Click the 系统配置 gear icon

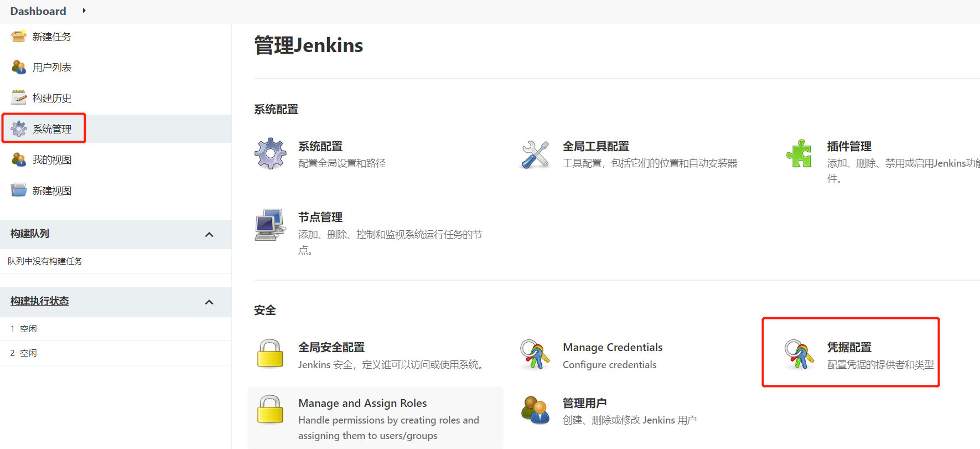coord(270,153)
